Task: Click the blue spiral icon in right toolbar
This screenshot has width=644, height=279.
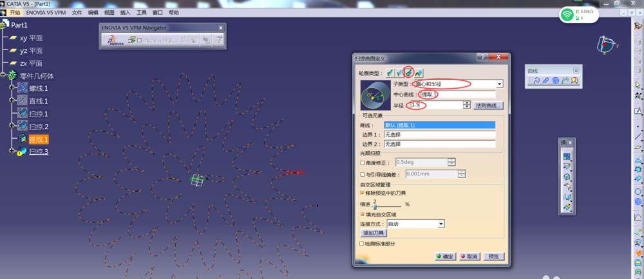Action: (x=638, y=201)
